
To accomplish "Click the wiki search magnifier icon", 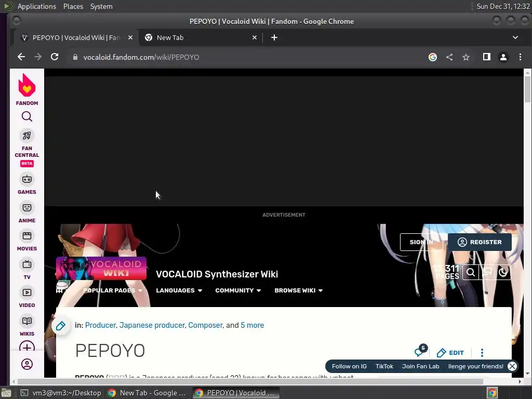I will (x=471, y=272).
